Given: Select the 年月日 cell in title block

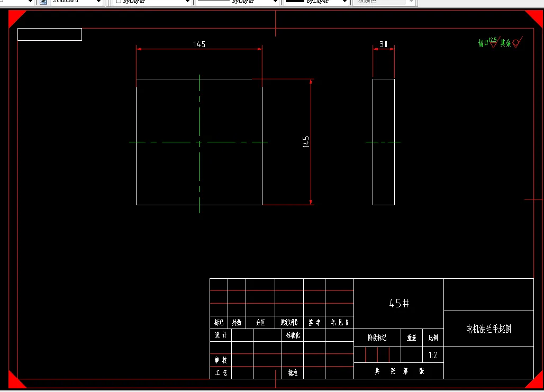Looking at the screenshot, I should [x=339, y=323].
